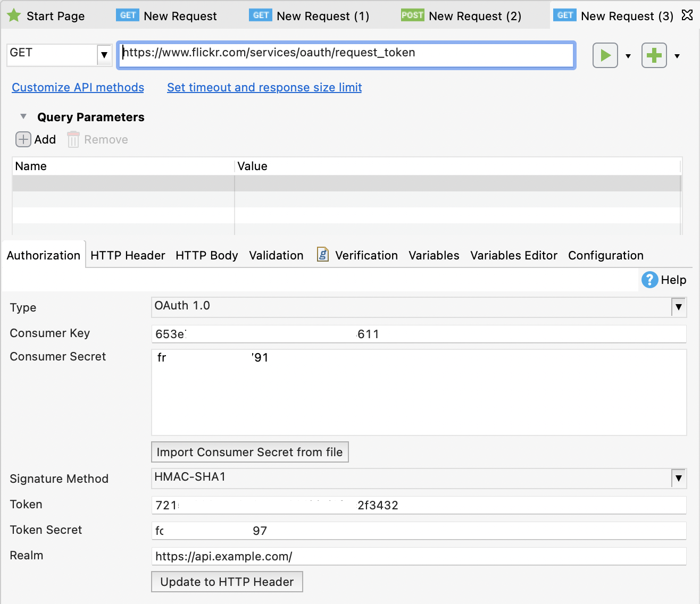This screenshot has height=604, width=700.
Task: Switch to the HTTP Header tab
Action: point(128,255)
